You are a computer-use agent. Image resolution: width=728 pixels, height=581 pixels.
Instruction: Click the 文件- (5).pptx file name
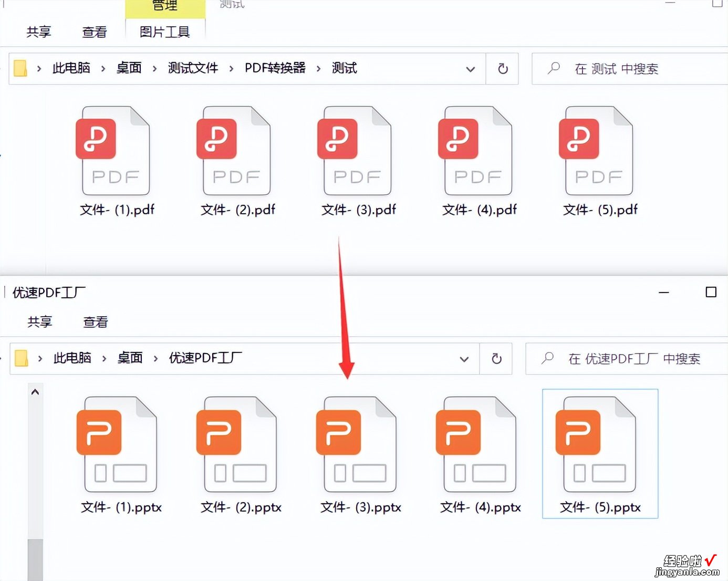tap(600, 507)
